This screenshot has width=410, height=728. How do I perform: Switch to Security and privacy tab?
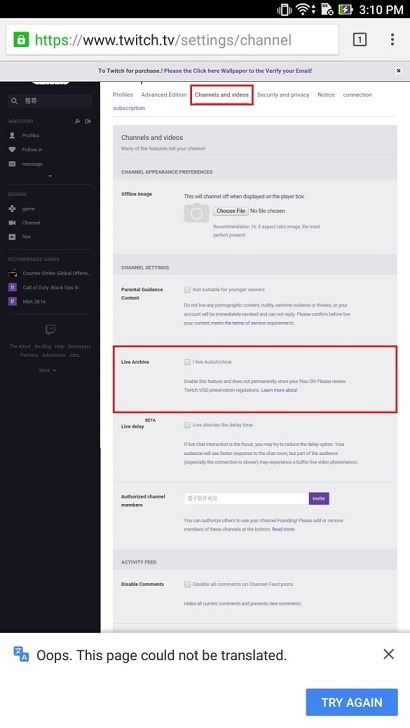click(283, 95)
